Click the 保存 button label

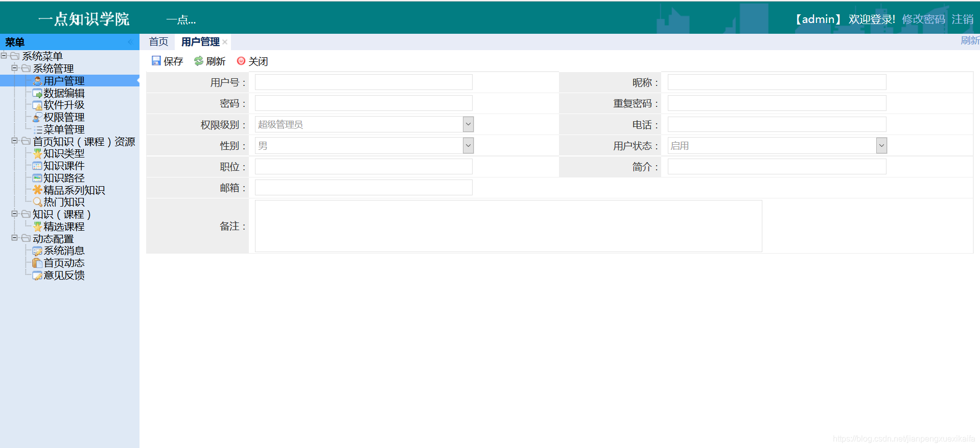[x=173, y=61]
